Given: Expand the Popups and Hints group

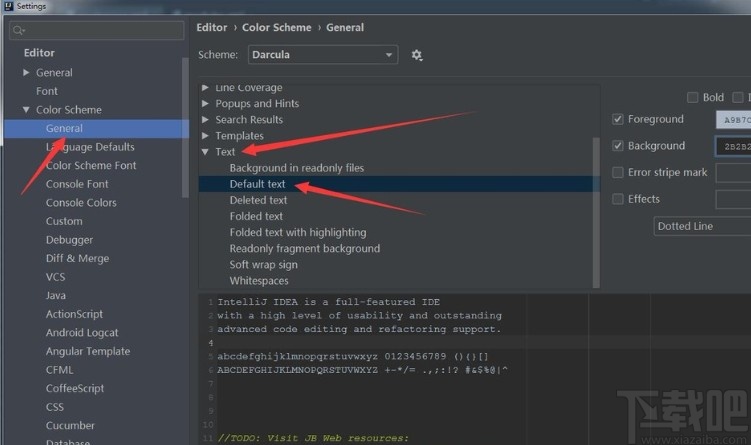Looking at the screenshot, I should click(x=205, y=103).
